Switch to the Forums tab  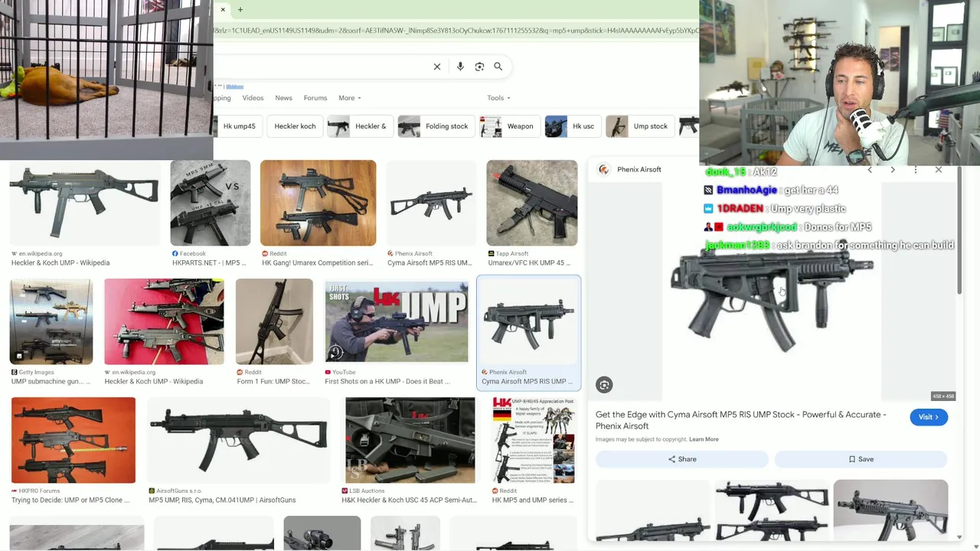click(315, 98)
